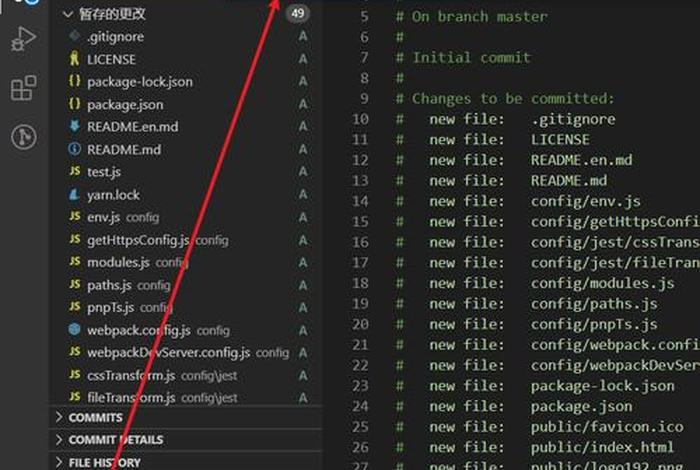Click the 49 staged changes badge
700x470 pixels.
298,13
